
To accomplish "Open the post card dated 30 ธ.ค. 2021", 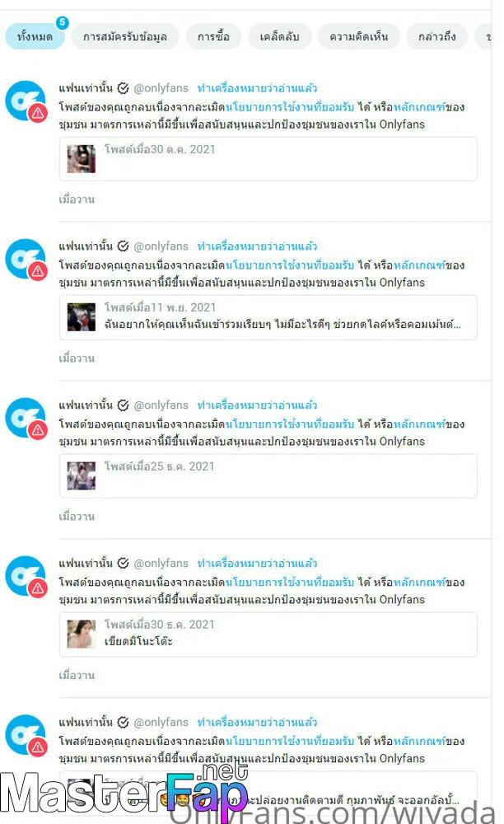I will tap(268, 634).
